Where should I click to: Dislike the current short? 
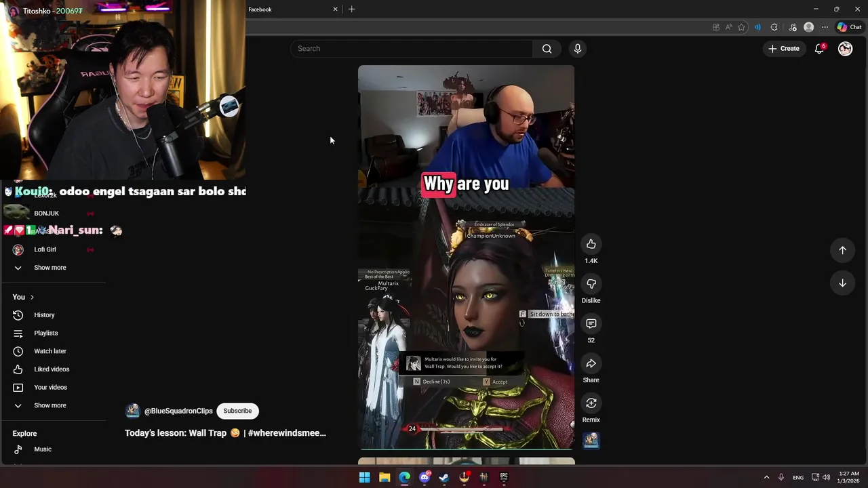point(591,284)
